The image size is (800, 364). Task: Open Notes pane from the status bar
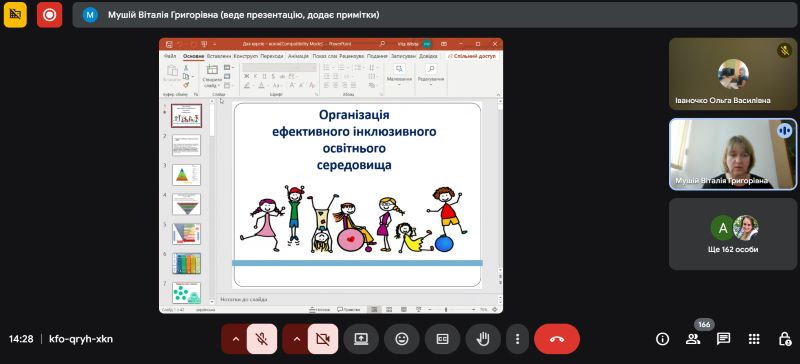(319, 309)
